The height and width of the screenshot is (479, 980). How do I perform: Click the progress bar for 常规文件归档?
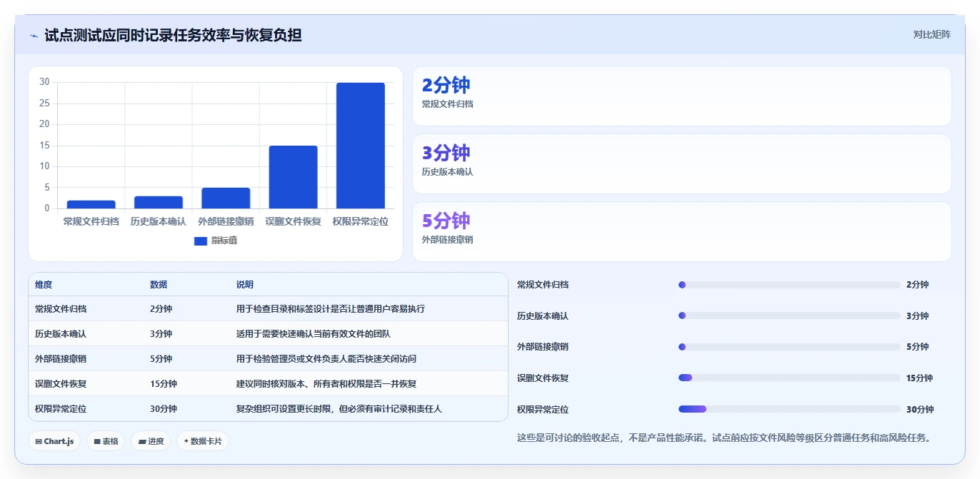[789, 285]
